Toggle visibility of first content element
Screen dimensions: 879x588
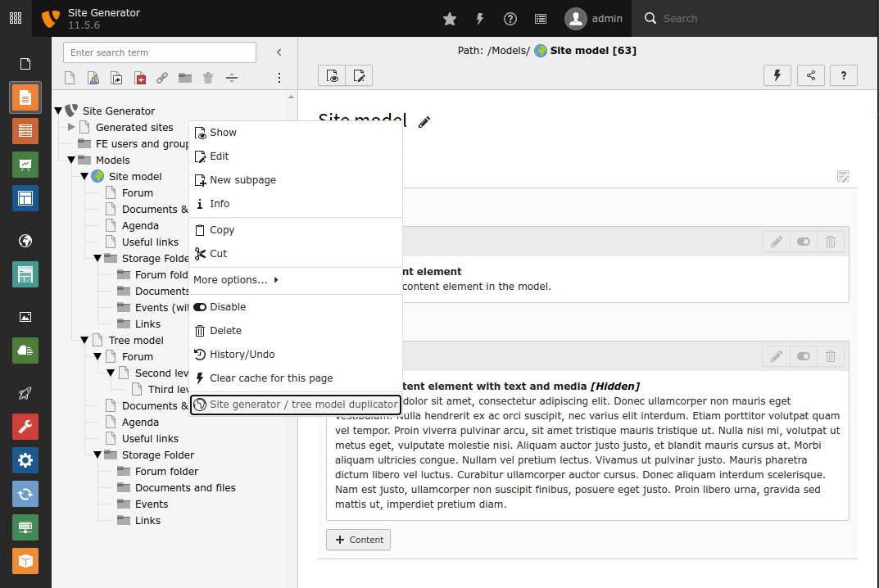tap(803, 242)
